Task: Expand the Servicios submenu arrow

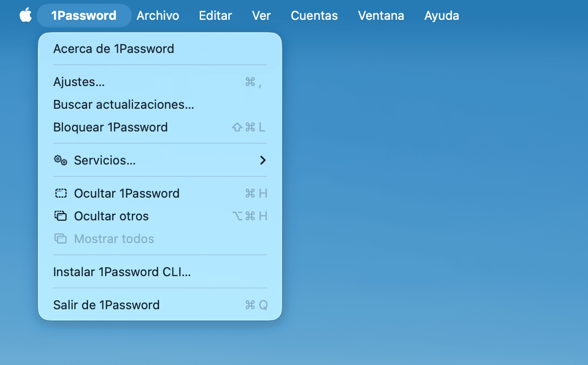Action: [x=263, y=160]
